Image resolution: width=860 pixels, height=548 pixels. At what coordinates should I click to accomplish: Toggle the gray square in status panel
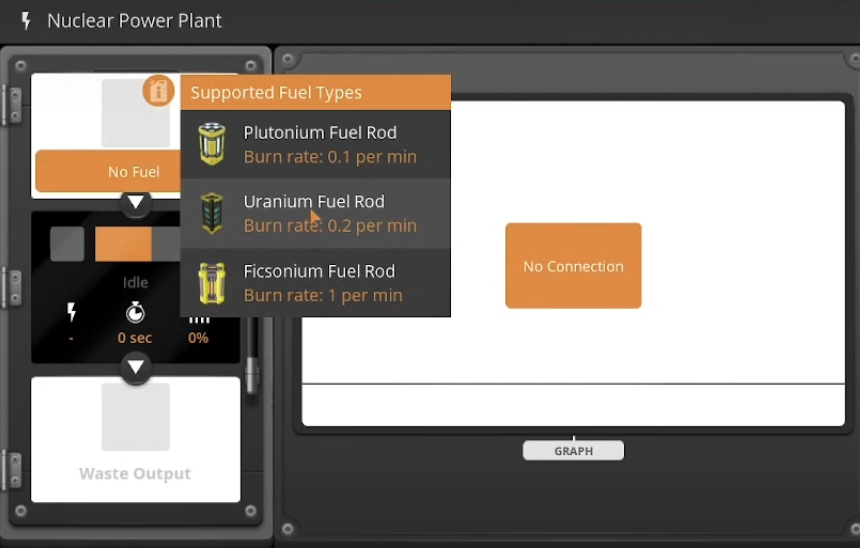67,244
